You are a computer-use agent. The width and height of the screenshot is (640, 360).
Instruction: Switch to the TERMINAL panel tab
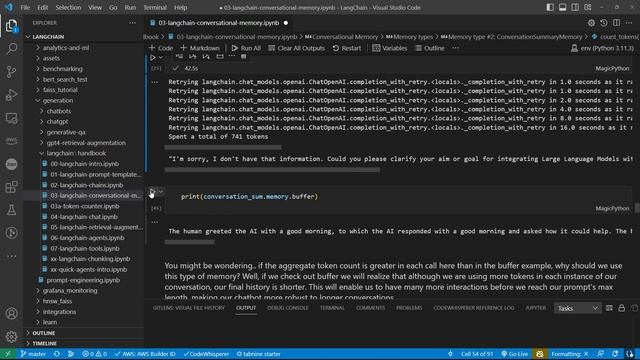pos(332,308)
